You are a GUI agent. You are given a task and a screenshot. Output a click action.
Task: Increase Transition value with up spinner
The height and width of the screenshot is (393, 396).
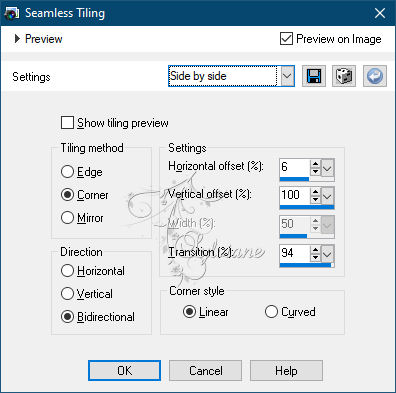point(315,250)
